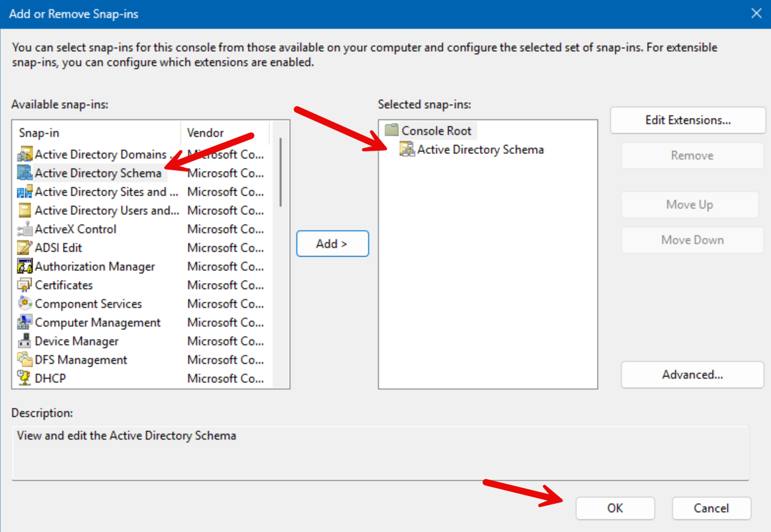771x532 pixels.
Task: Click Microsoft Co... vendor for DHCP row
Action: [226, 378]
